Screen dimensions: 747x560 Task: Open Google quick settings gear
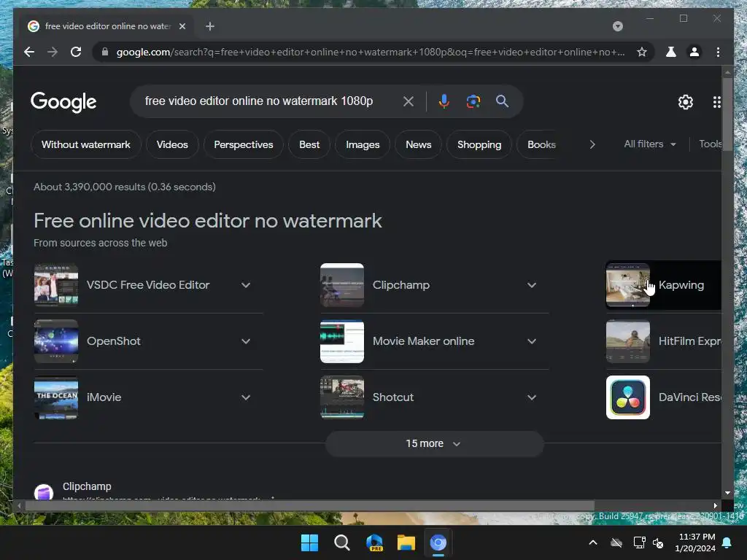point(685,101)
